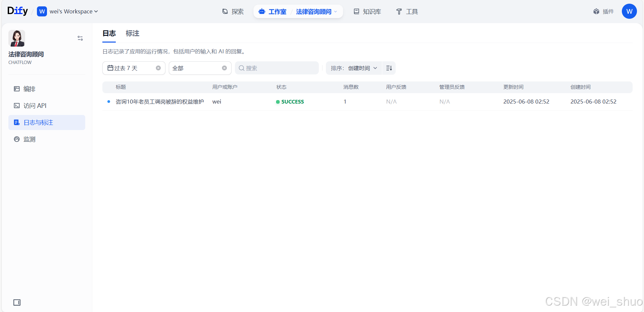
Task: Open the 法律咨询顾问 app switcher dropdown
Action: tap(315, 11)
